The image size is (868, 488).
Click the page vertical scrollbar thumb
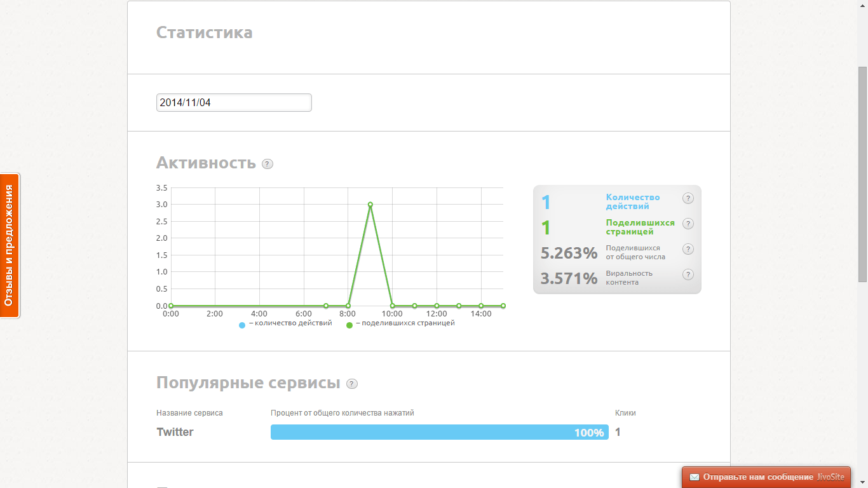click(863, 174)
